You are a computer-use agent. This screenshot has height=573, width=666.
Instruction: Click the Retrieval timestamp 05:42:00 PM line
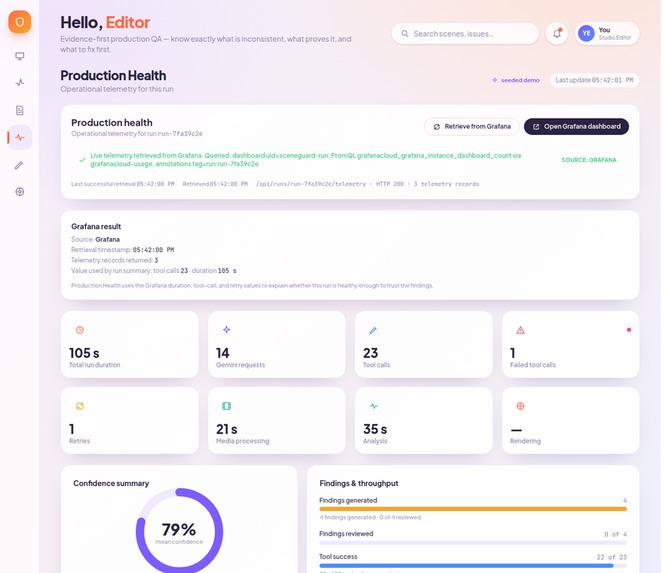122,250
